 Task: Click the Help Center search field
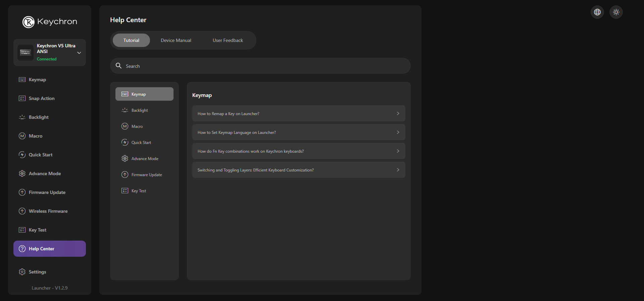[260, 66]
